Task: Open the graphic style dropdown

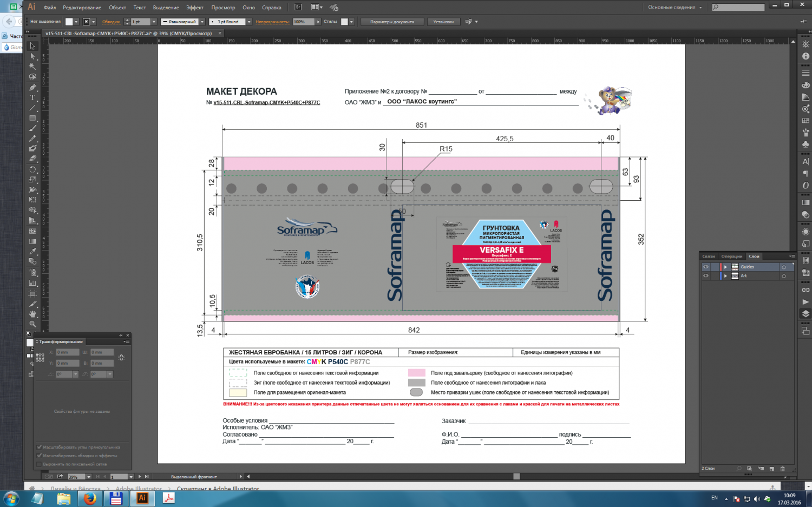Action: (351, 22)
